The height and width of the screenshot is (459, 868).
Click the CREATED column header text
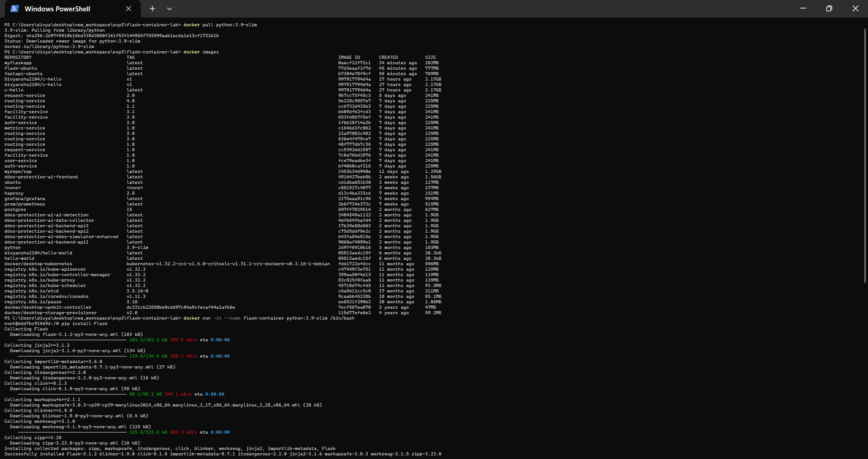389,57
